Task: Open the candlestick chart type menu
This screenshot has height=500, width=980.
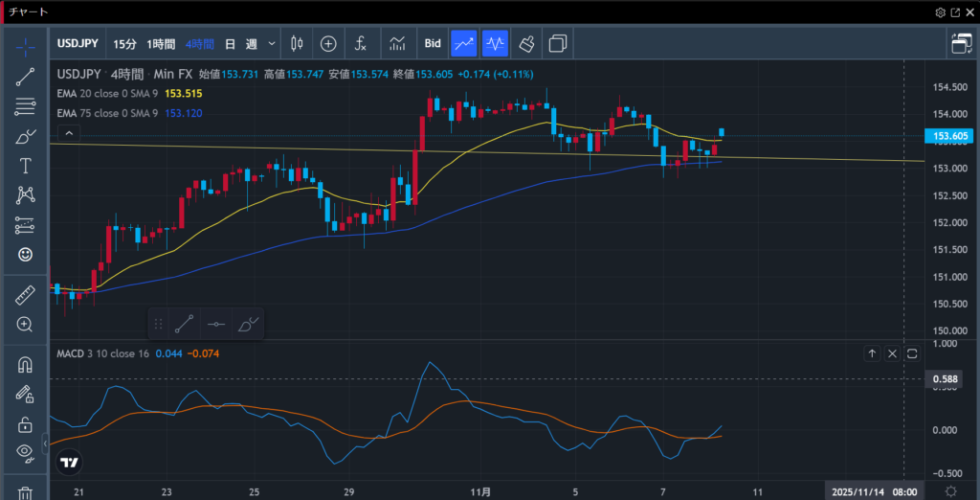Action: (x=297, y=43)
